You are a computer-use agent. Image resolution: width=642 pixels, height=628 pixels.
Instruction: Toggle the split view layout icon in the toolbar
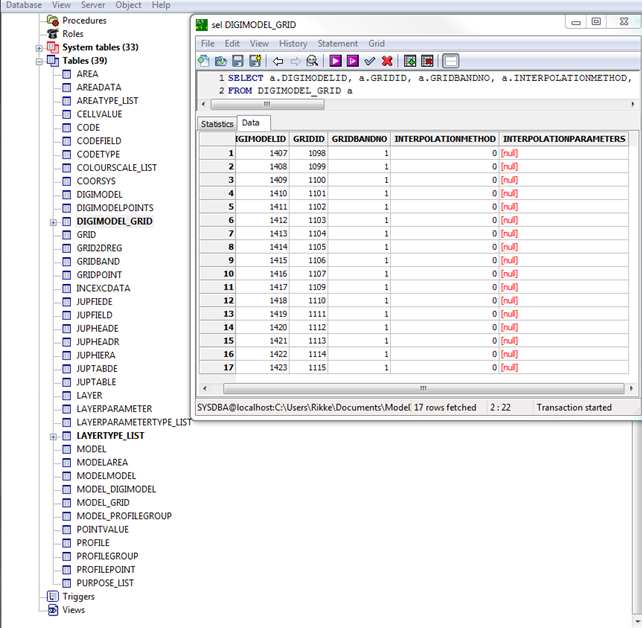click(x=450, y=61)
